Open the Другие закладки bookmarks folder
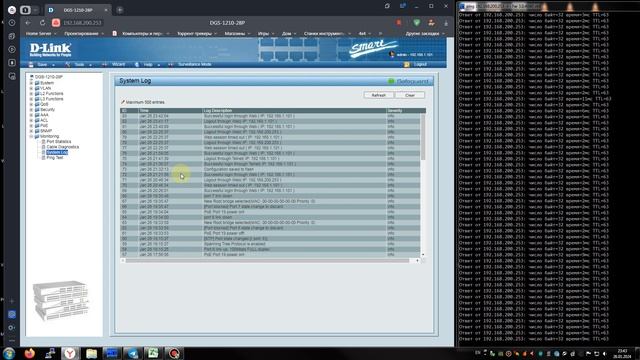 [425, 33]
